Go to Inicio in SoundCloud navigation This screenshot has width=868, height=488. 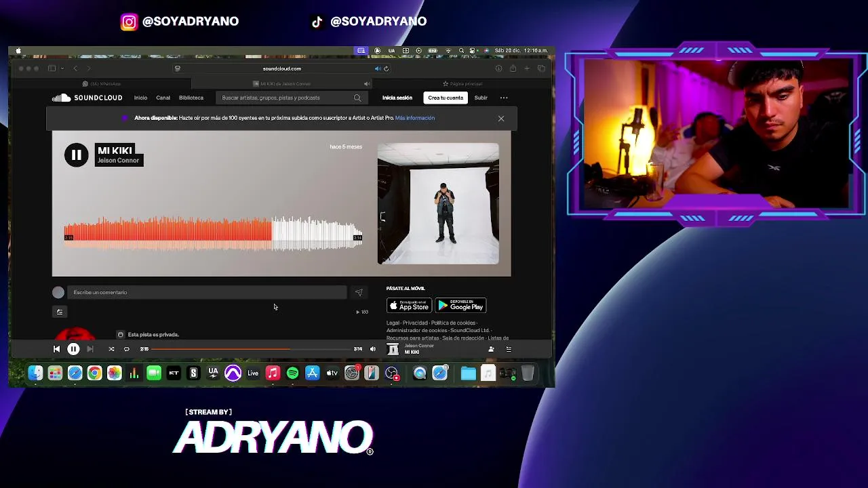140,98
